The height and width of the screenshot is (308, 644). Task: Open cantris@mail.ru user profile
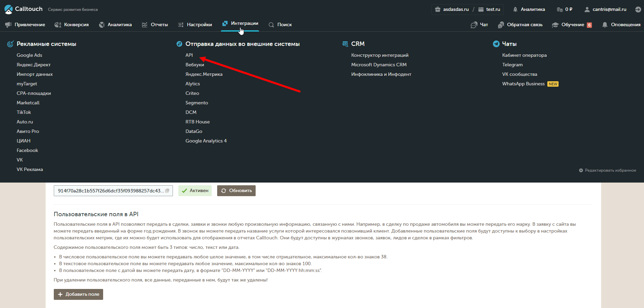pyautogui.click(x=605, y=10)
